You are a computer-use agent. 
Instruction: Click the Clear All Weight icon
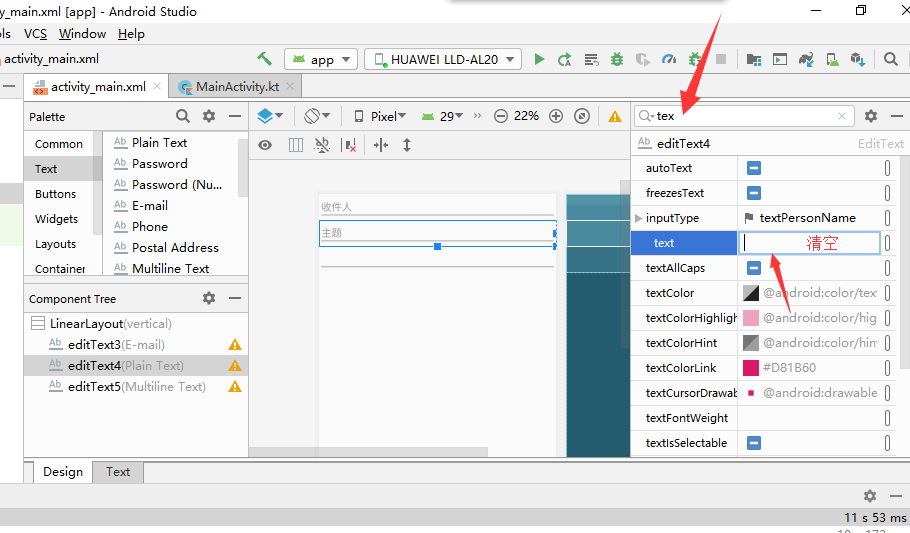(x=349, y=145)
